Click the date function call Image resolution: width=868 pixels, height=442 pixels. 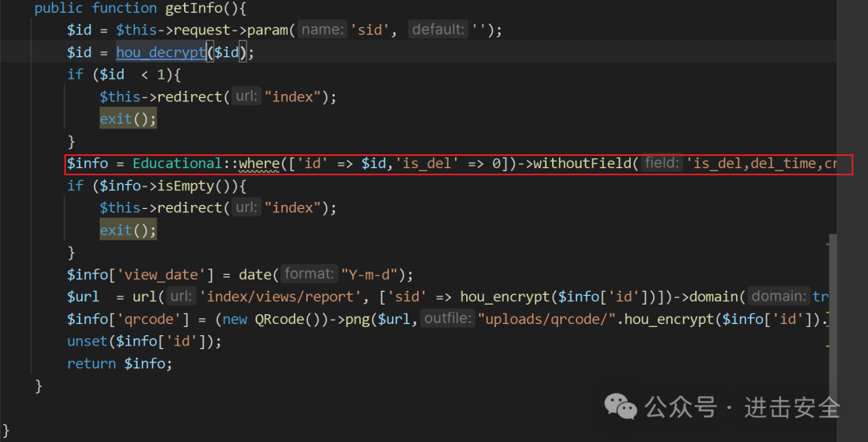255,274
